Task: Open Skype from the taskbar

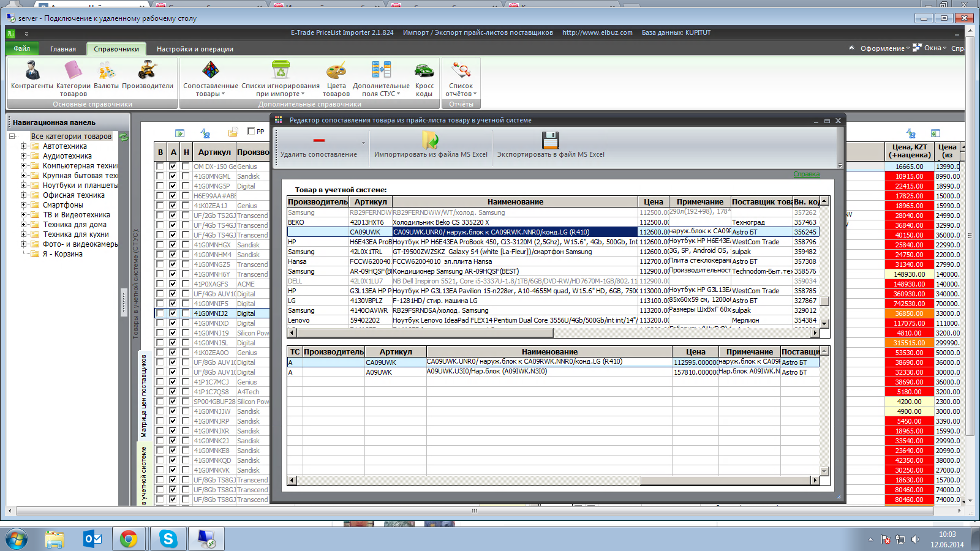Action: (x=168, y=539)
